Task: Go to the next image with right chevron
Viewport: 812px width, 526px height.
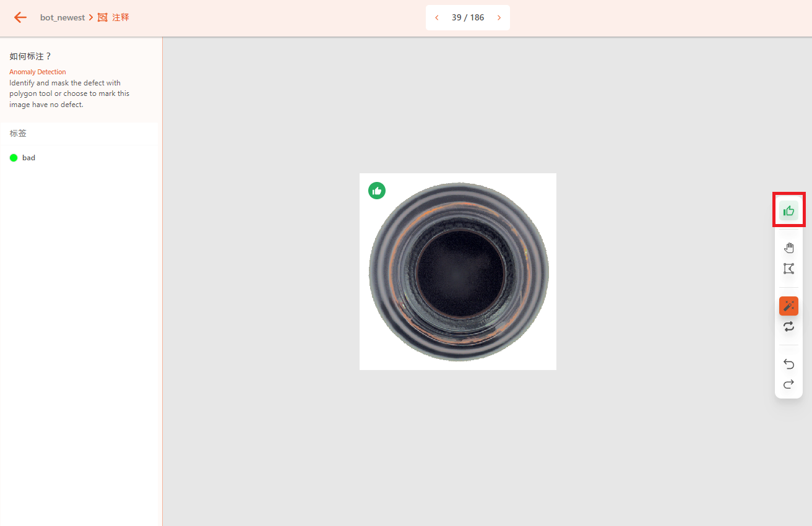Action: point(499,17)
